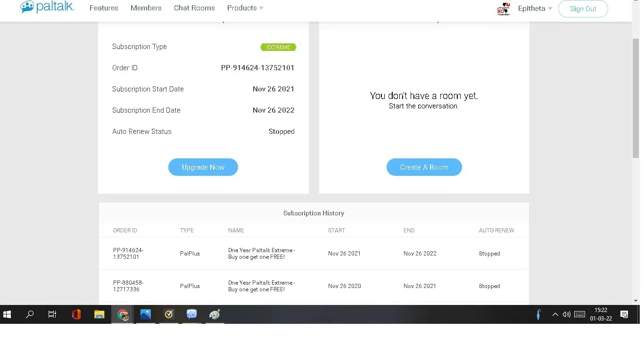Screen dimensions: 644x362
Task: Click the taskbar clock showing 15:22
Action: pyautogui.click(x=601, y=314)
